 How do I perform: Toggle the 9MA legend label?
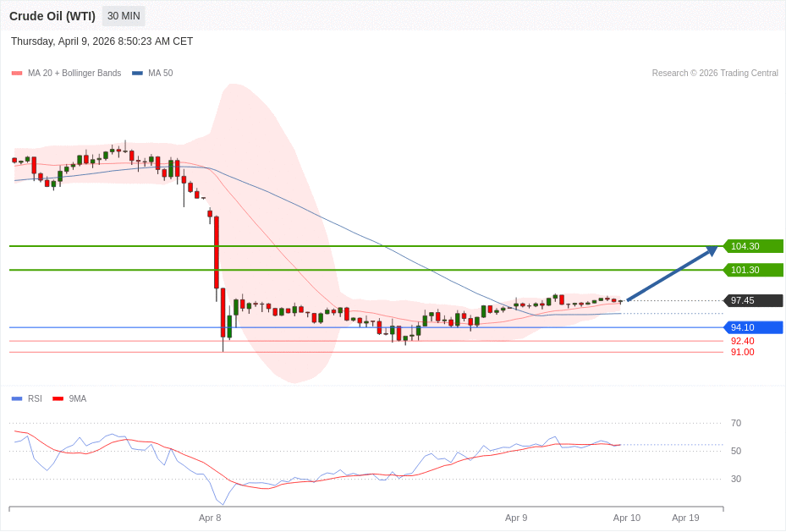click(x=78, y=398)
